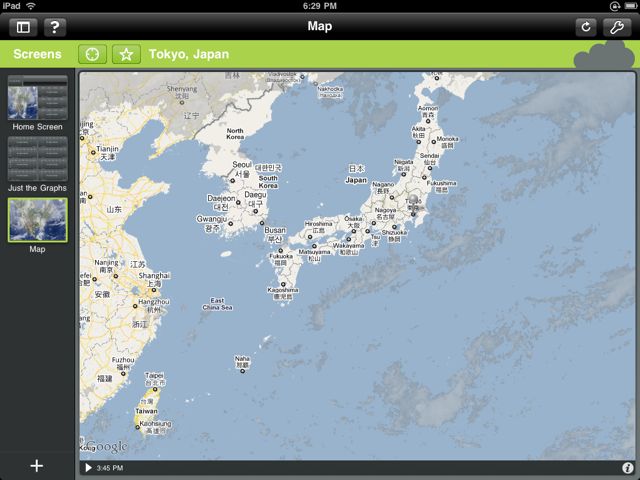Image resolution: width=640 pixels, height=480 pixels.
Task: Open the help question mark button
Action: tap(55, 27)
